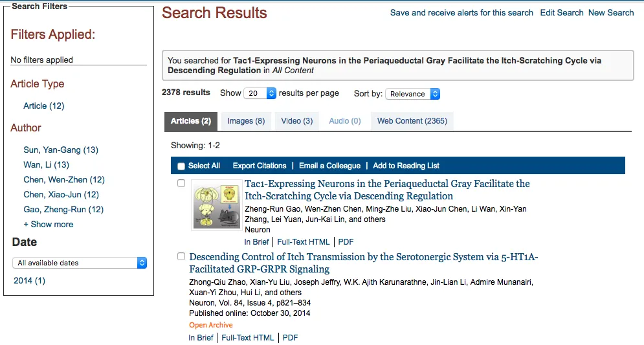Screen dimensions: 644x345
Task: Click the Edit Search link
Action: 562,13
